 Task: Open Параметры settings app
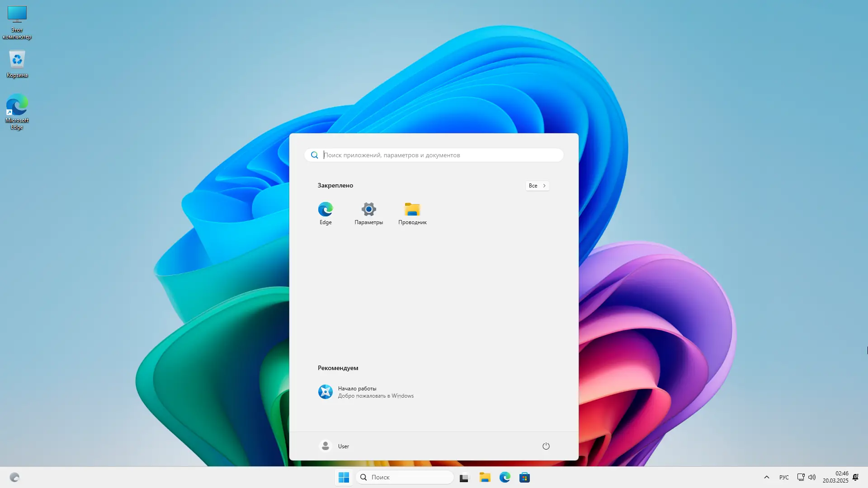click(368, 213)
